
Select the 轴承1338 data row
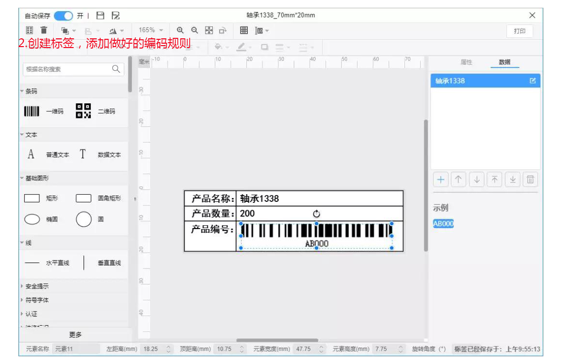(485, 81)
